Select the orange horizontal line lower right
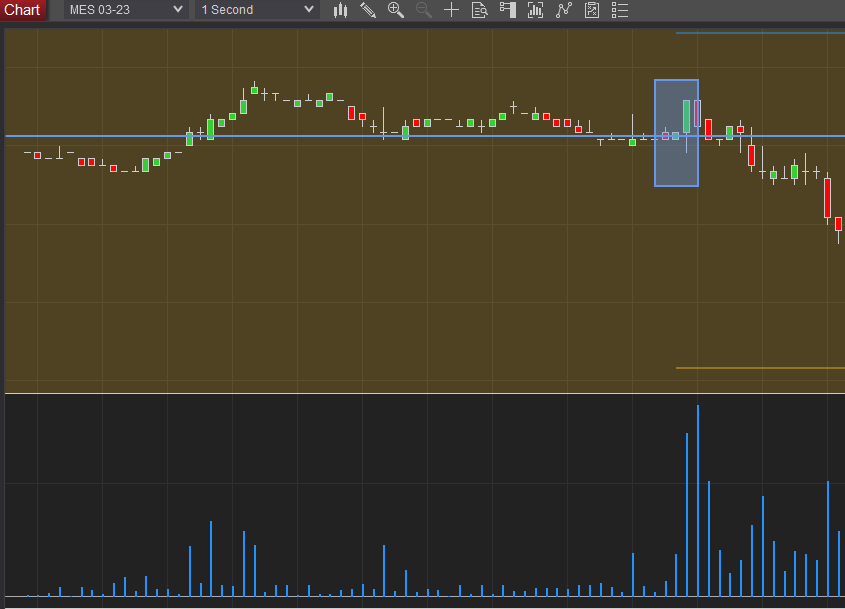 [x=760, y=368]
